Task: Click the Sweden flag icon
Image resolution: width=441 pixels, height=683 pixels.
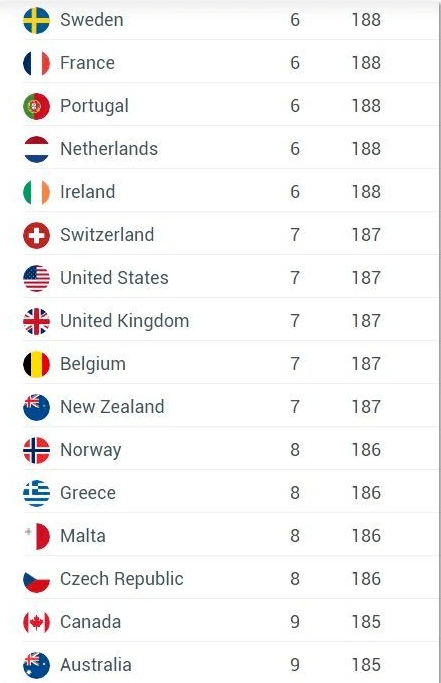Action: [36, 20]
